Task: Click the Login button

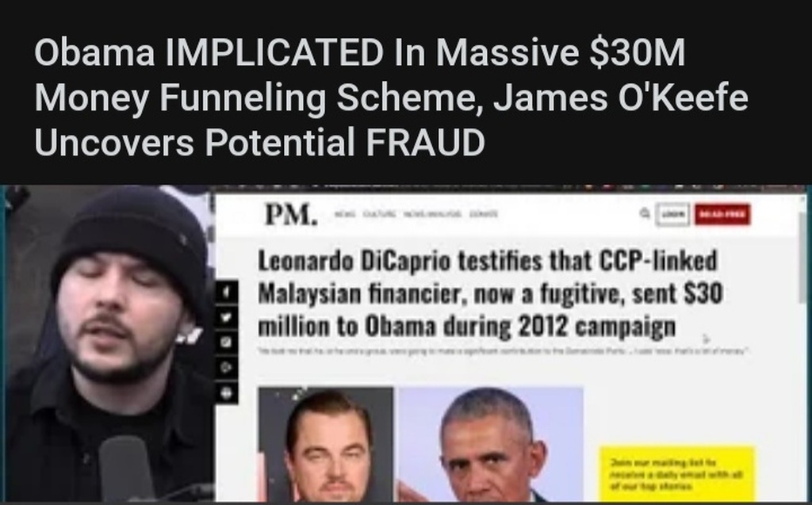Action: click(x=672, y=214)
